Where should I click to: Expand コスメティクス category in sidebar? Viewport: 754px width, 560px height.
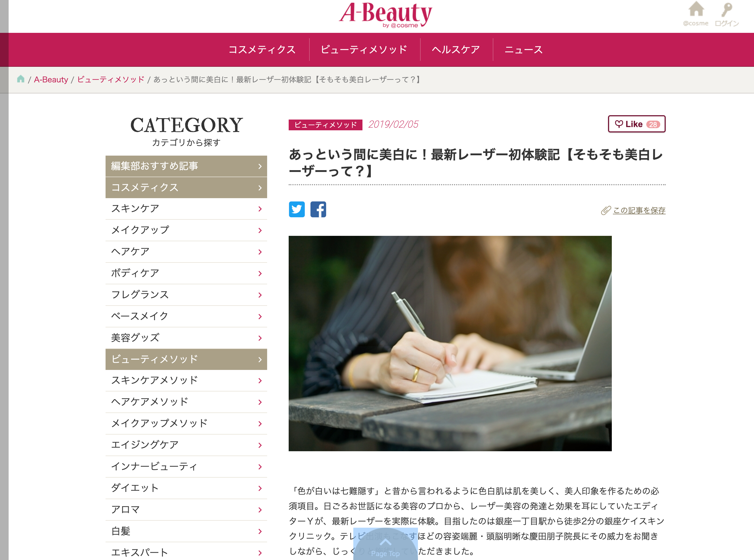186,187
